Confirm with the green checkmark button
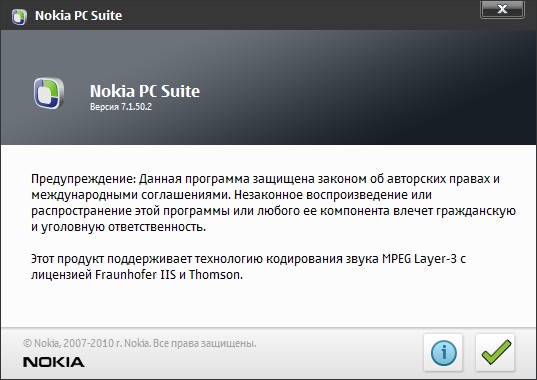 495,353
